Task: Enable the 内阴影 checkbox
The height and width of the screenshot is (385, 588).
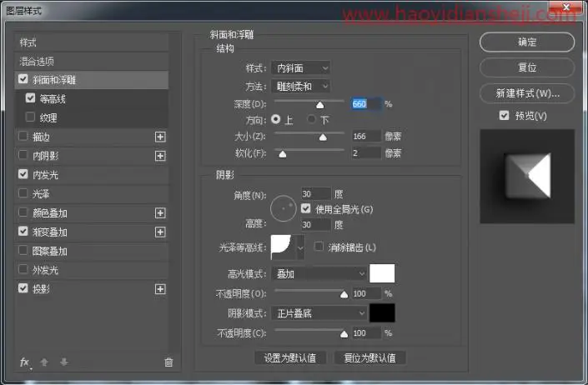Action: point(23,155)
